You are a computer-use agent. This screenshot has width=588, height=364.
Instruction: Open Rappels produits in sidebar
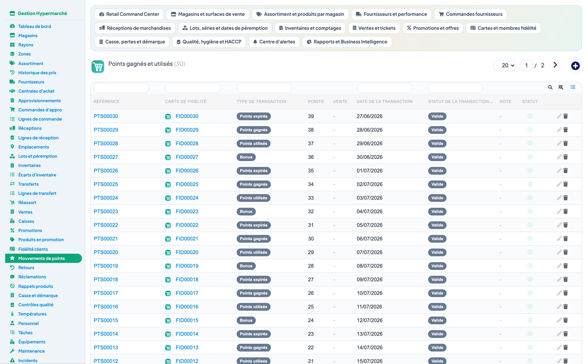pyautogui.click(x=35, y=287)
